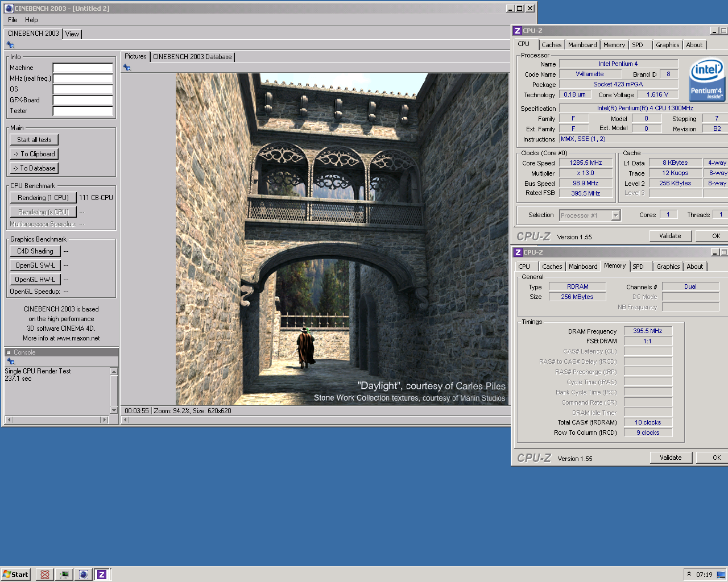Click the To Database button

(x=34, y=168)
